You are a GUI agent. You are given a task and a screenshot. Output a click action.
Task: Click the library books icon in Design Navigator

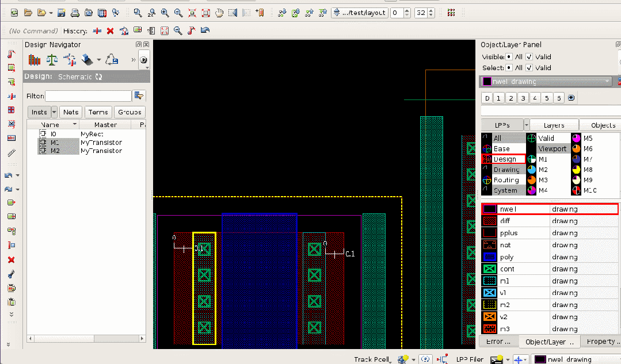(35, 60)
